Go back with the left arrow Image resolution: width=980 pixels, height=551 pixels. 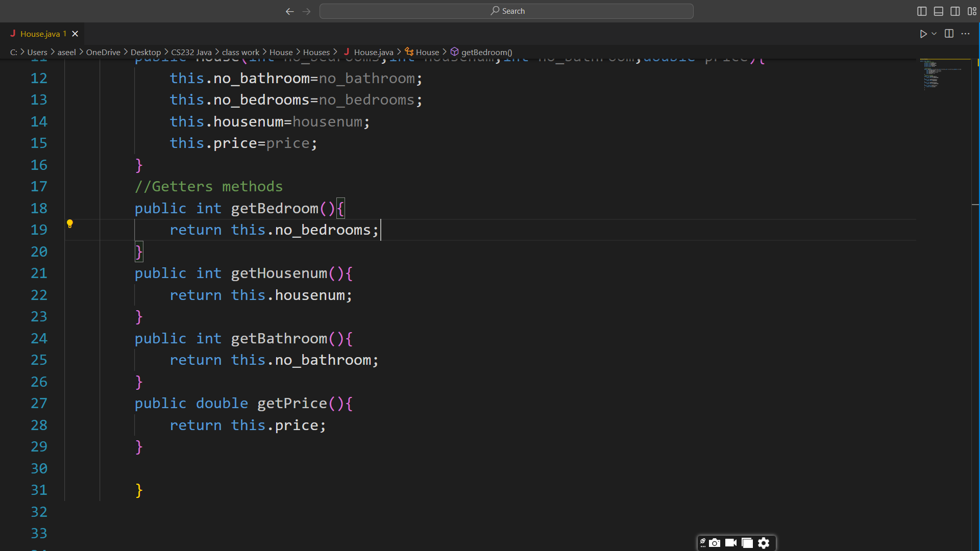point(289,11)
